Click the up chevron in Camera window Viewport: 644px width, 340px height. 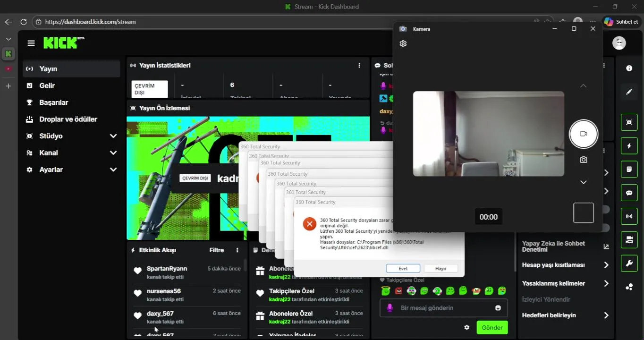tap(584, 85)
